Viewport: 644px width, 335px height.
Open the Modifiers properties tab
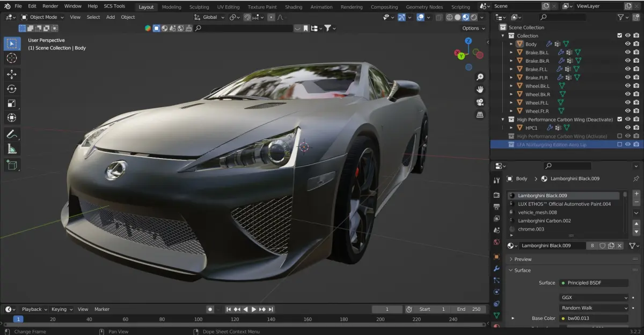496,268
